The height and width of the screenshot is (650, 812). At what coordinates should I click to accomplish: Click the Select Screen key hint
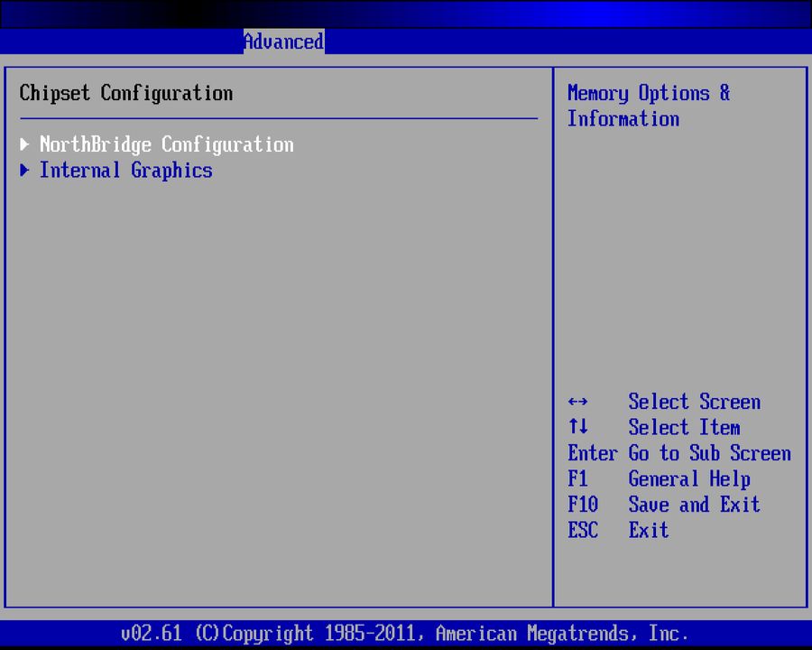694,402
